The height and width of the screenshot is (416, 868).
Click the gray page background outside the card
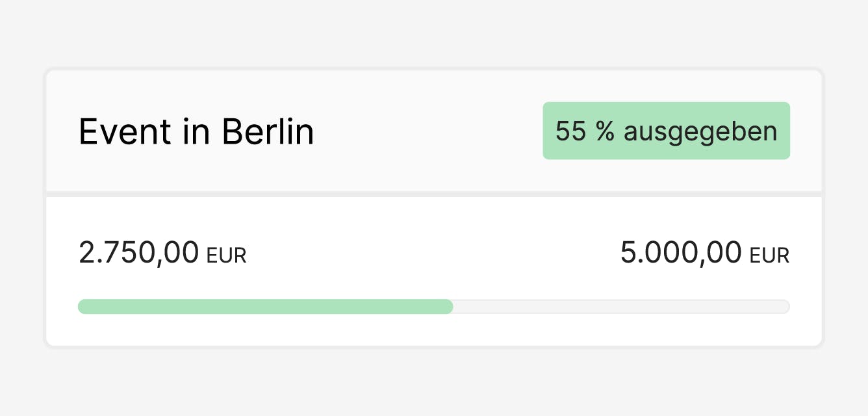[x=434, y=383]
